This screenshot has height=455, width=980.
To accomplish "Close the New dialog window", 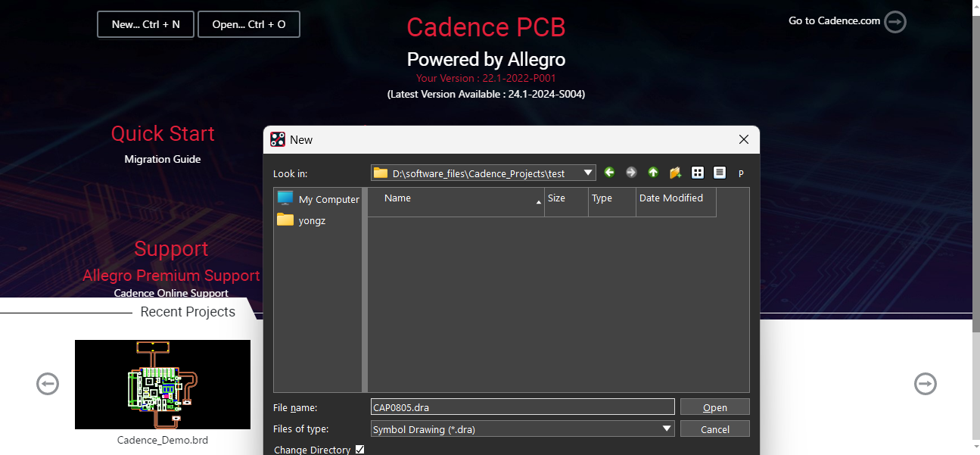I will (744, 139).
